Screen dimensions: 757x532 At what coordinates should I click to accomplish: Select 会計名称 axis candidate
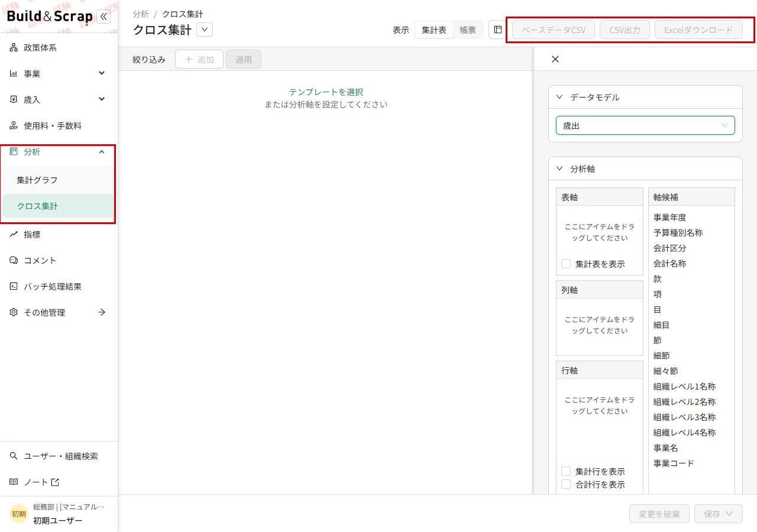670,264
